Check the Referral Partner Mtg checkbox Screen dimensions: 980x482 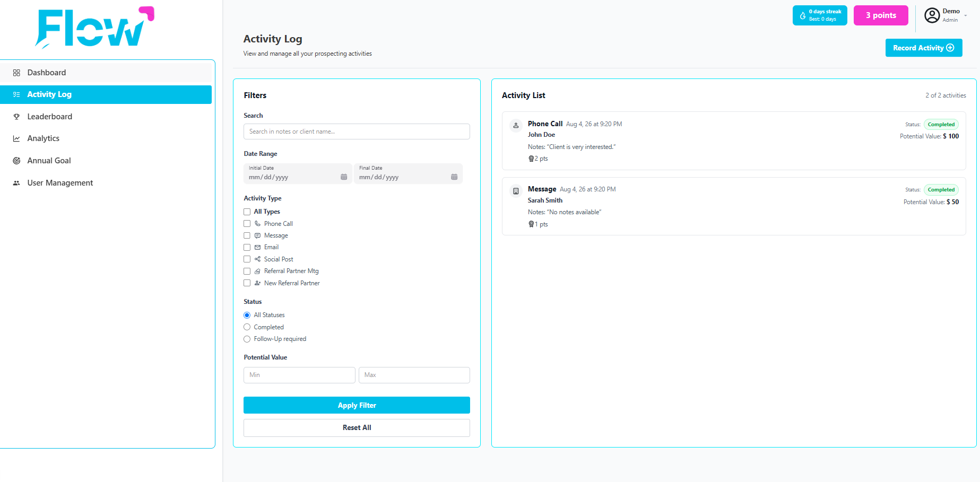coord(247,271)
